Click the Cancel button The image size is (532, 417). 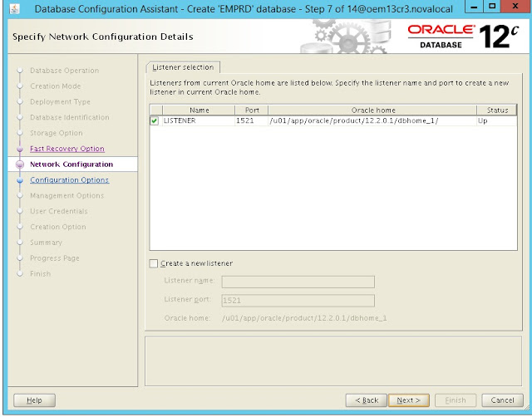502,400
